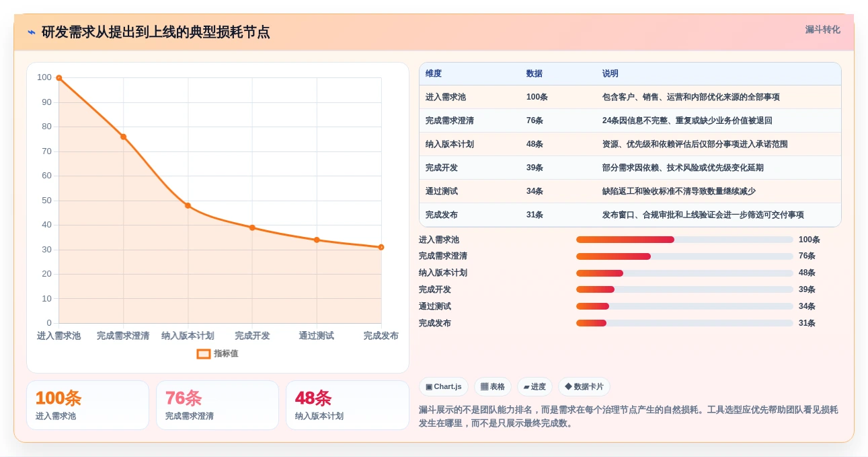Click the 数据 column header
The width and height of the screenshot is (868, 457).
pos(535,73)
